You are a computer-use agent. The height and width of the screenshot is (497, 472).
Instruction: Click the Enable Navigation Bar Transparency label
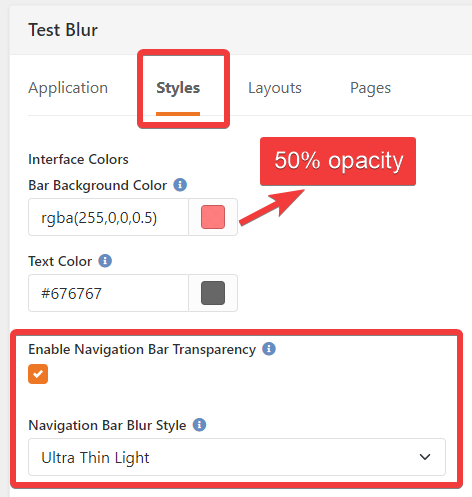click(142, 349)
